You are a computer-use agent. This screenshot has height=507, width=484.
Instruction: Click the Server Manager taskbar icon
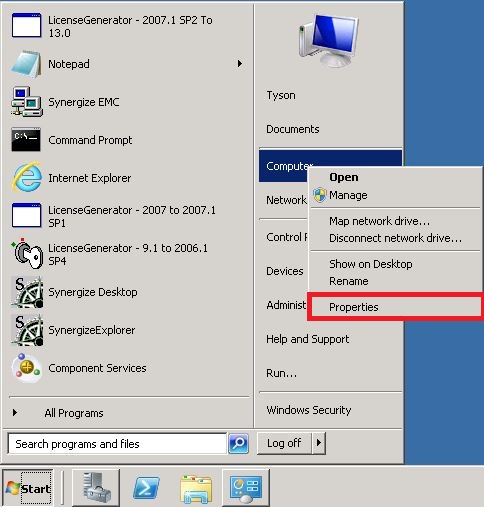[96, 488]
